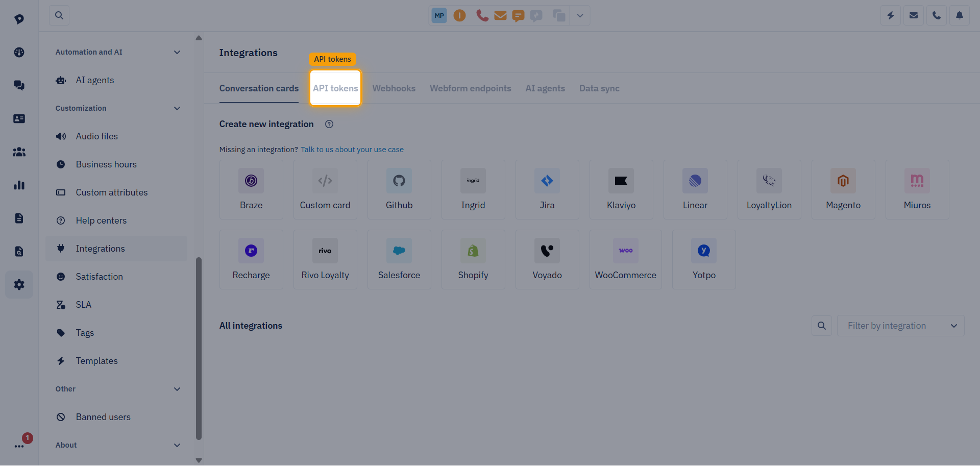Open the lightning bolt quick actions icon

[891, 15]
